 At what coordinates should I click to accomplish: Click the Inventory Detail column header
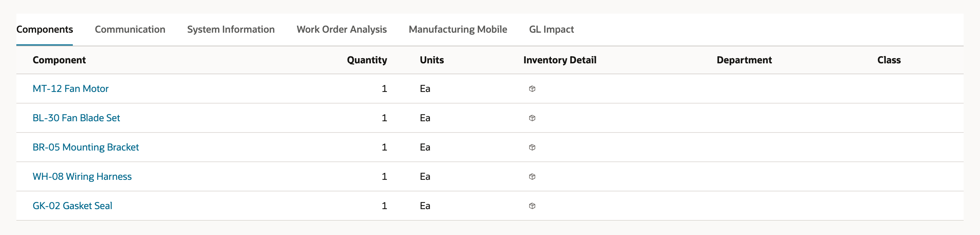point(560,60)
